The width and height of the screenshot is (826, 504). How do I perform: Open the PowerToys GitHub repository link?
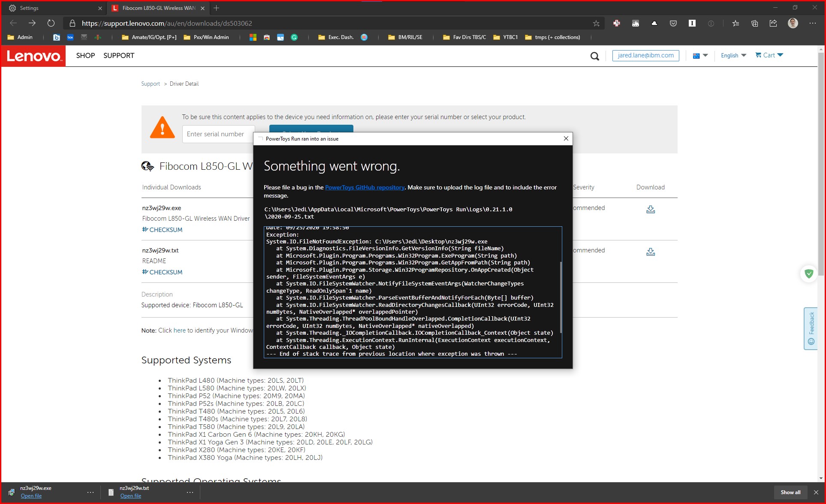[x=365, y=187]
